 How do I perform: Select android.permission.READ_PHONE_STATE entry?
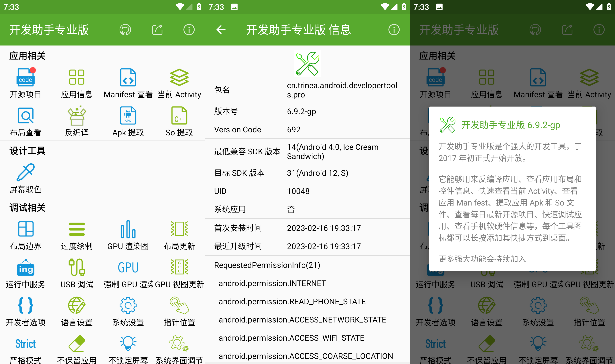292,301
